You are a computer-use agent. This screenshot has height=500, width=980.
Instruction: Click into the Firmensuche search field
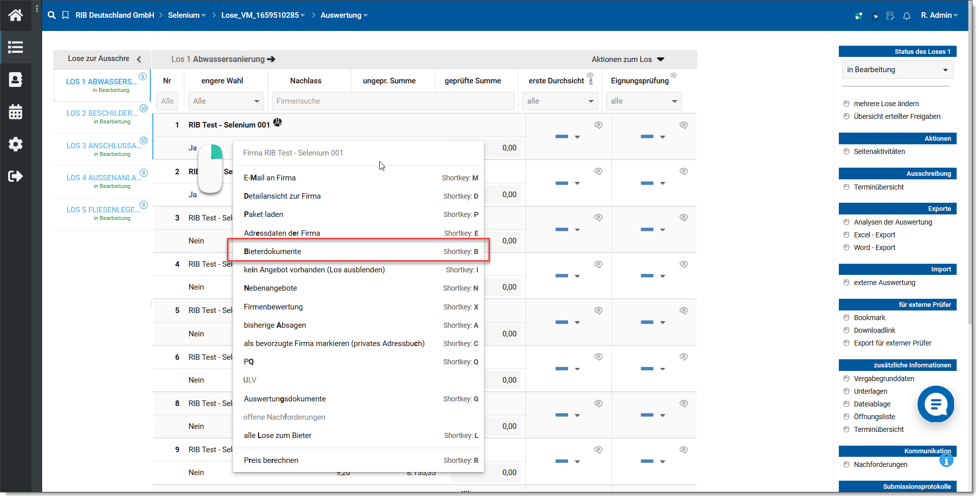(x=394, y=101)
